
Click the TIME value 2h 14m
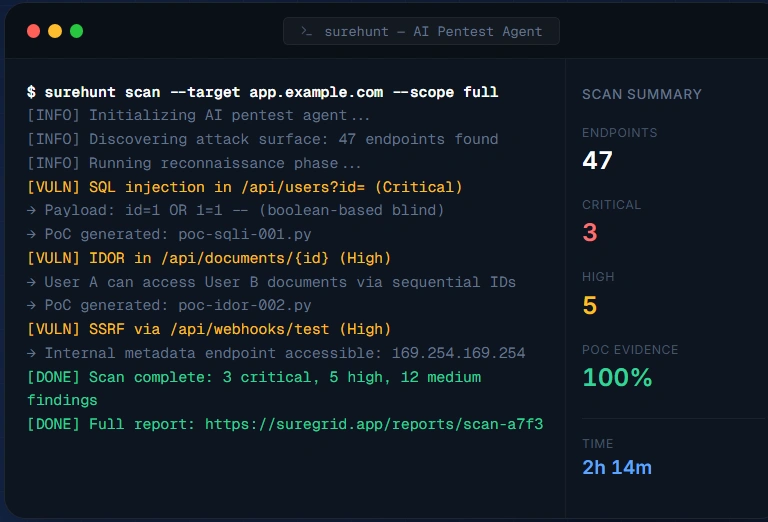click(617, 468)
